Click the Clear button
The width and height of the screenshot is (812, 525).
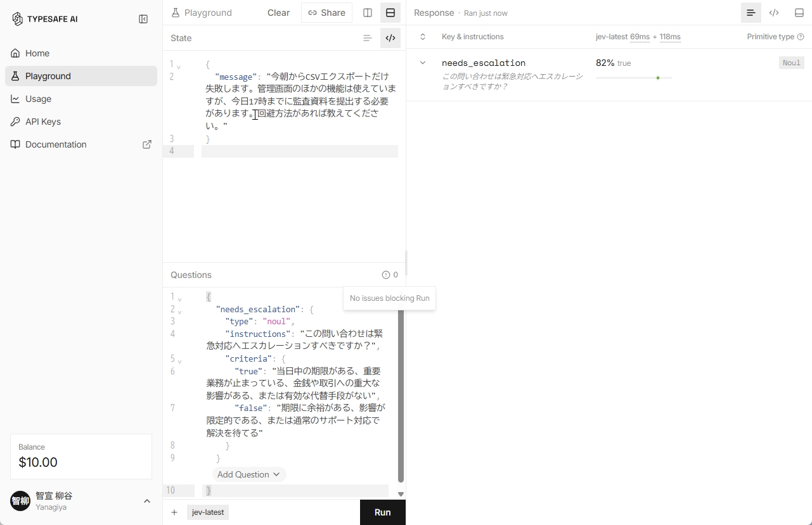[x=278, y=13]
